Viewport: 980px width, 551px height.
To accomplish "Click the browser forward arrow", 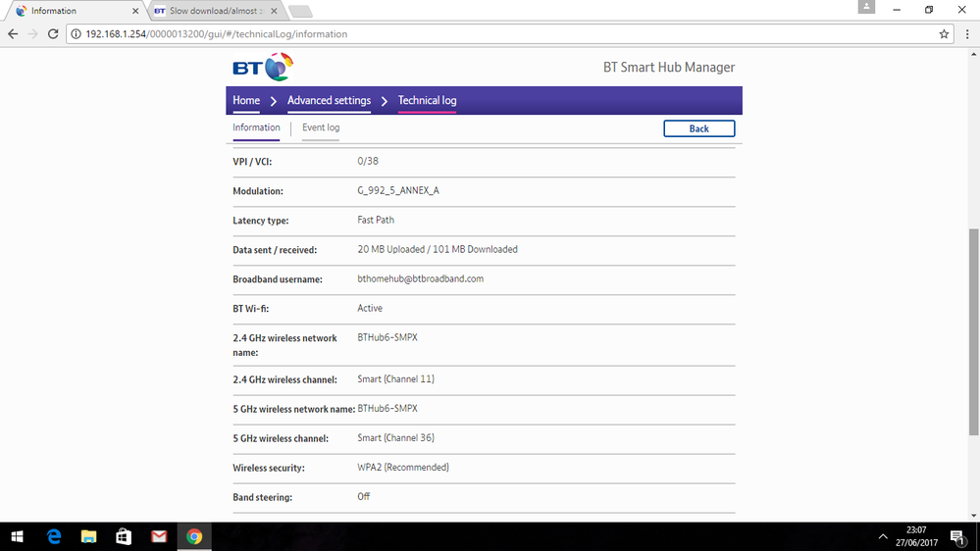I will (x=33, y=34).
